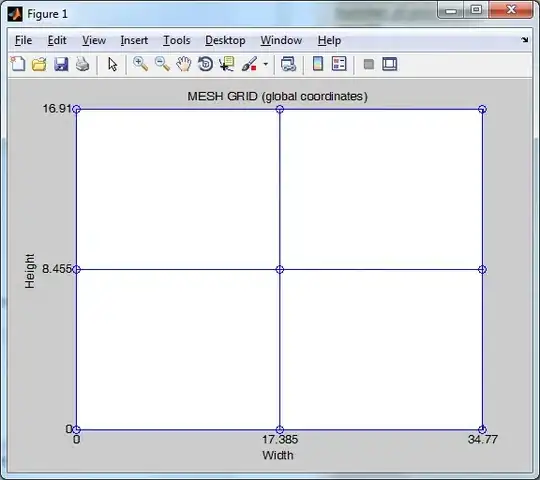Image resolution: width=540 pixels, height=480 pixels.
Task: Click the Link Plot icon
Action: coord(288,64)
